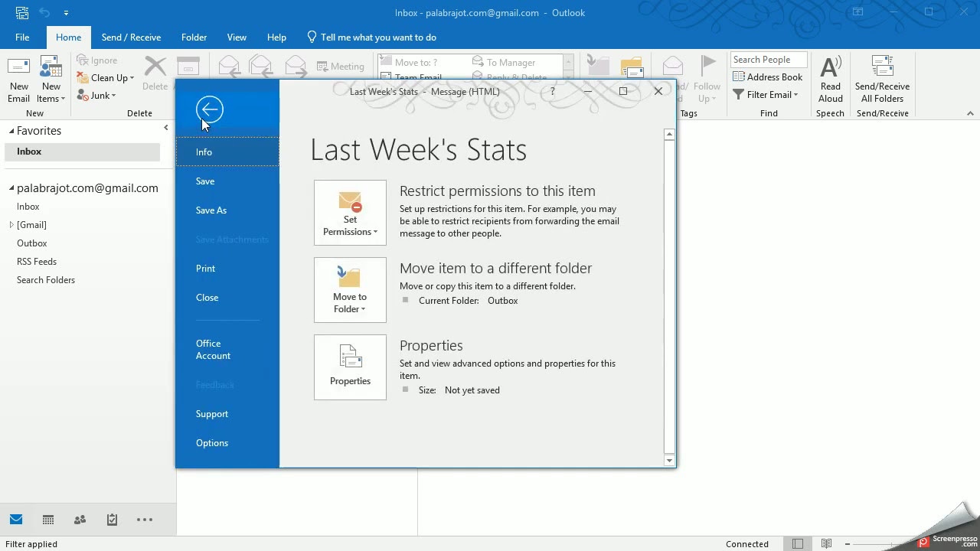Screen dimensions: 980x551
Task: Expand the [Gmail] folder
Action: tap(11, 225)
